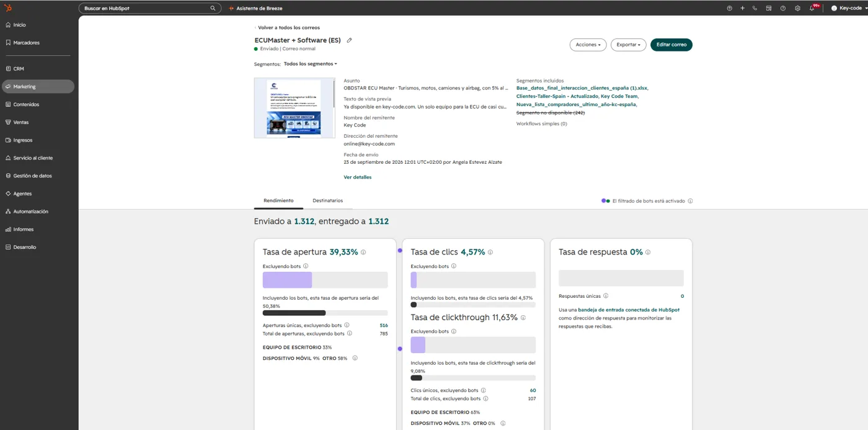Open the marketplace storefront icon
868x430 pixels.
pos(769,8)
